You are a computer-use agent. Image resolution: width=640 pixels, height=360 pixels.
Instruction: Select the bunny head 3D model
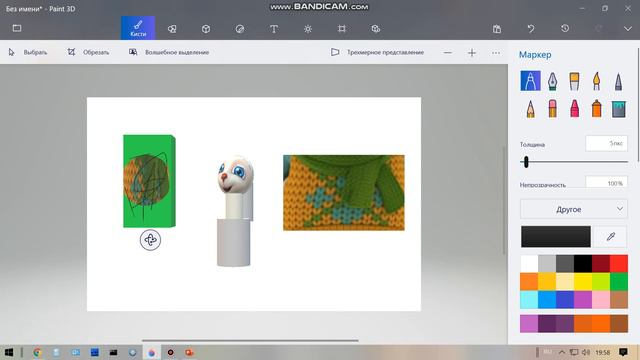tap(235, 176)
